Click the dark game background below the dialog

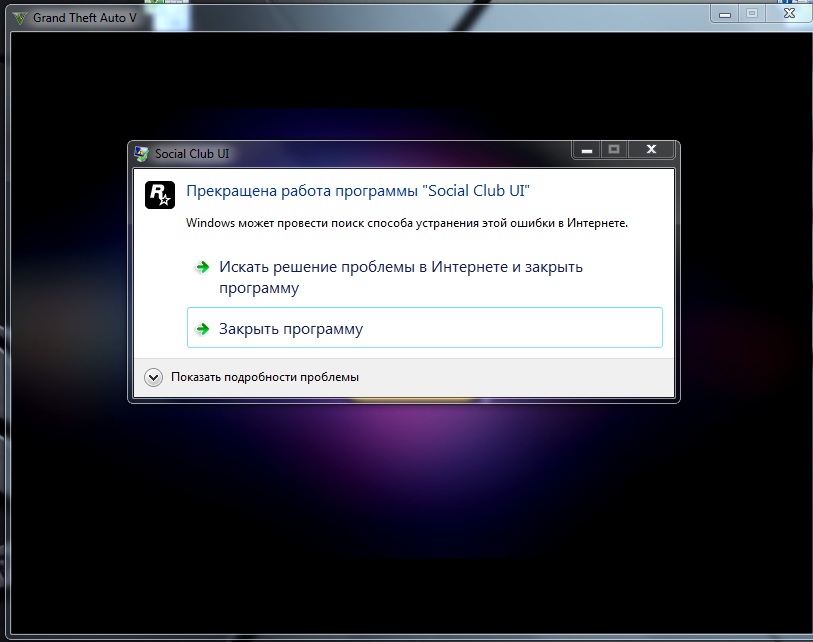click(x=400, y=520)
